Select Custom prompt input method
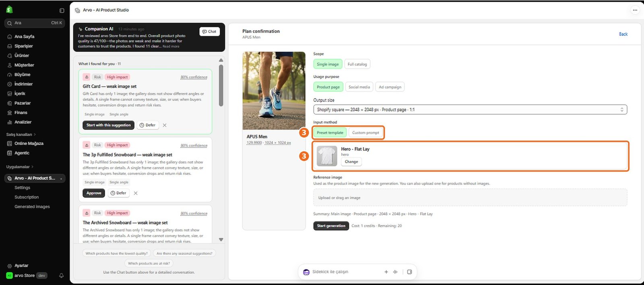This screenshot has width=644, height=285. tap(365, 133)
